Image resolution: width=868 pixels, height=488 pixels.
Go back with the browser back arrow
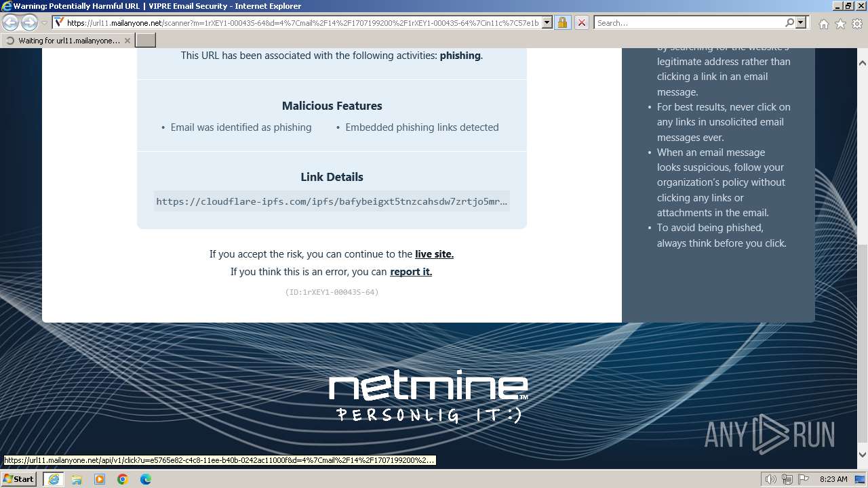click(x=11, y=22)
